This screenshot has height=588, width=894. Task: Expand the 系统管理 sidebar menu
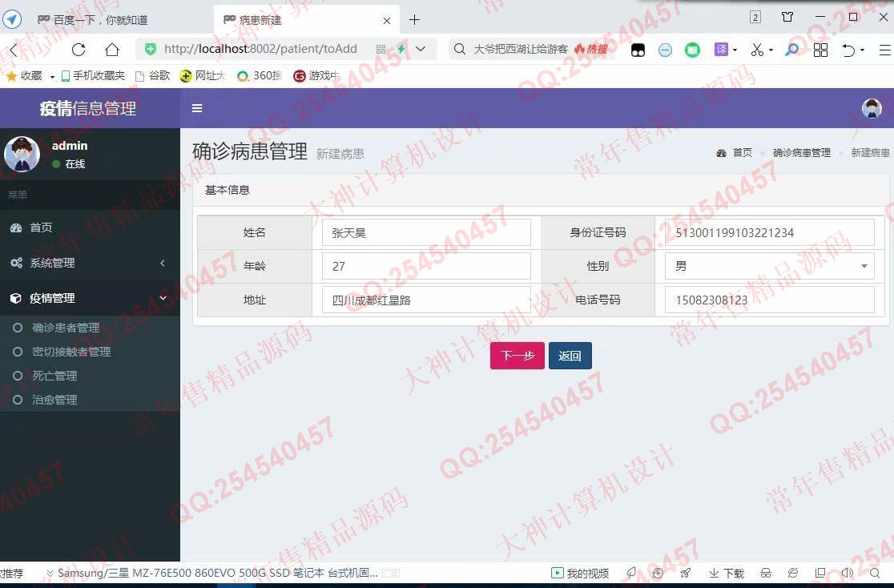(x=90, y=263)
